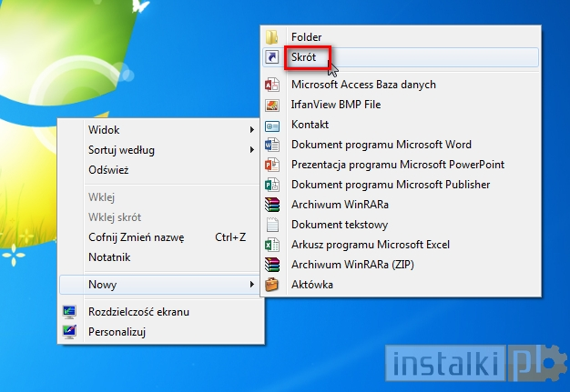Click the Excel spreadsheet icon

(x=271, y=245)
